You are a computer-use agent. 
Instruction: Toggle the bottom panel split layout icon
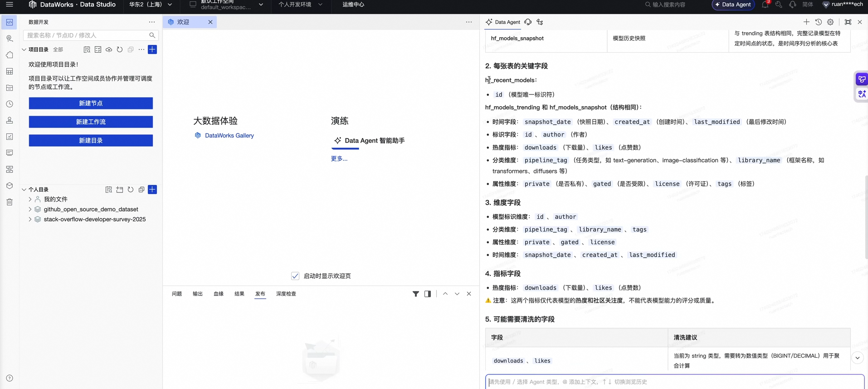[x=428, y=294]
